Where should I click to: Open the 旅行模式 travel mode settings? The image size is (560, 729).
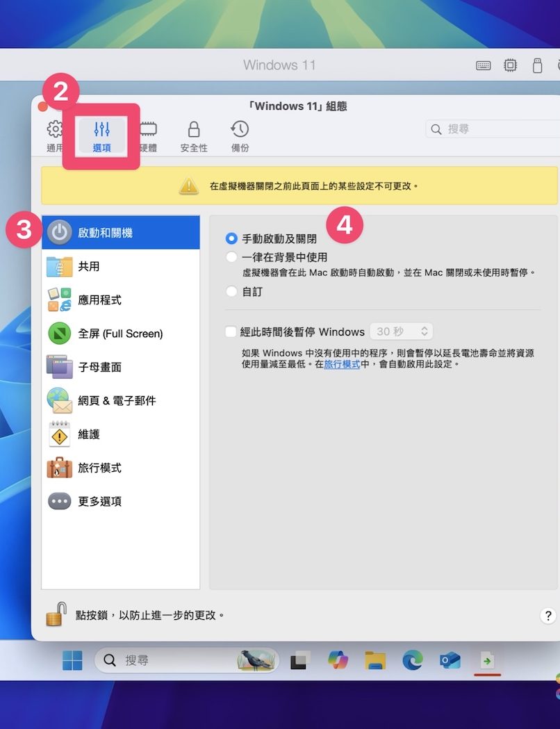point(99,468)
